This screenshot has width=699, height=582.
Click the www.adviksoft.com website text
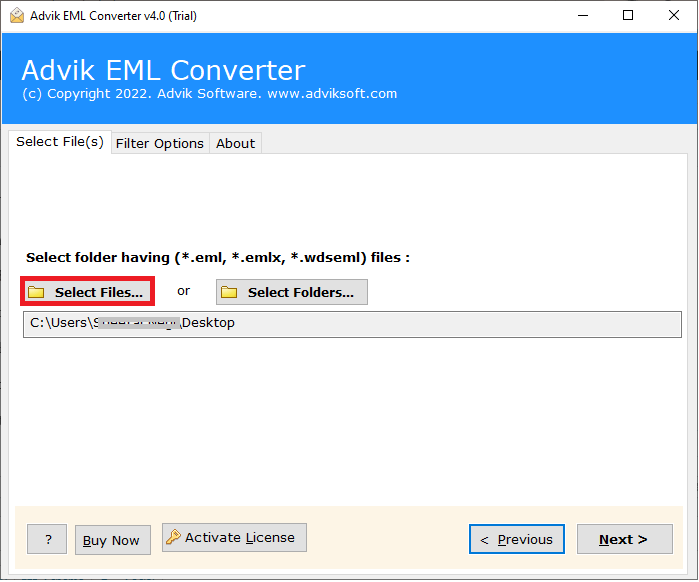[x=332, y=93]
